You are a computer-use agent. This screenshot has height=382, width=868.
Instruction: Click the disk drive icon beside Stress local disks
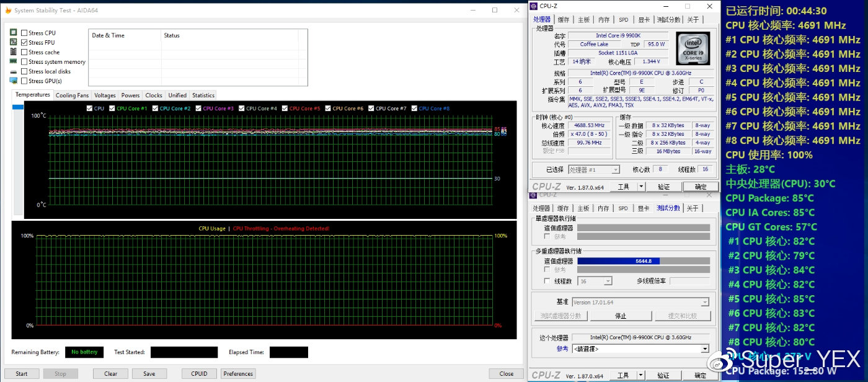point(14,71)
